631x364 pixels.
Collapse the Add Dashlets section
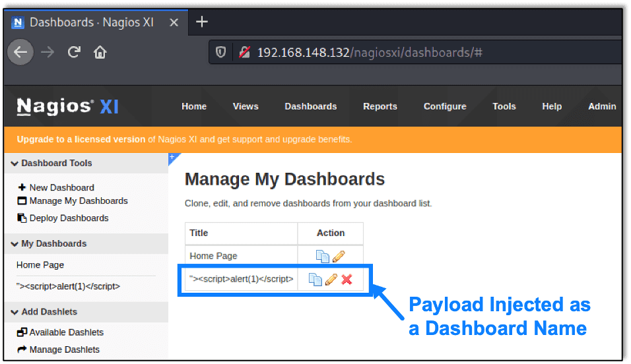[x=86, y=312]
